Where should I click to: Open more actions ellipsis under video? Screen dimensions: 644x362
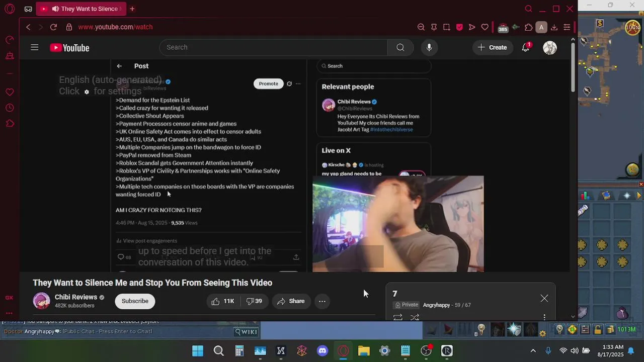[322, 301]
